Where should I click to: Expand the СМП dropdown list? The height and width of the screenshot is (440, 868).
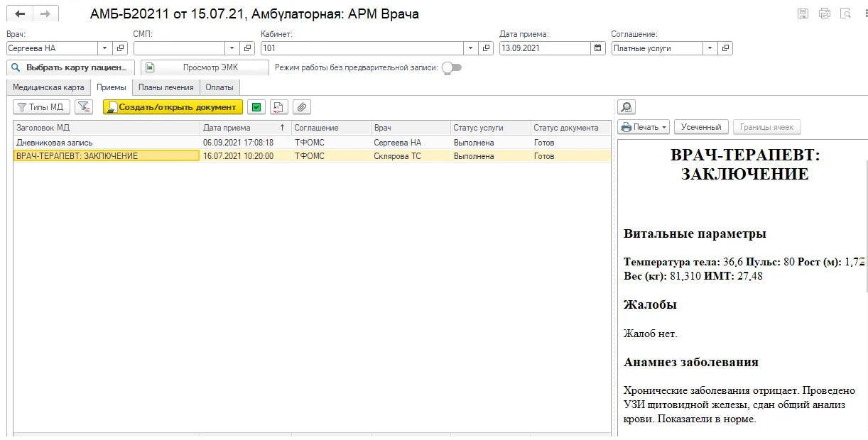coord(232,48)
